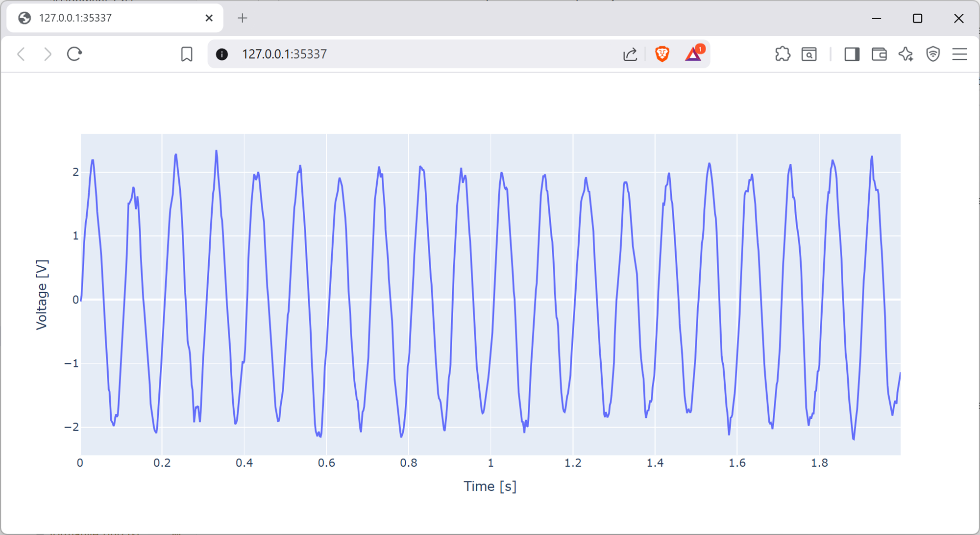Go forward to the next page
The height and width of the screenshot is (535, 980).
click(48, 54)
